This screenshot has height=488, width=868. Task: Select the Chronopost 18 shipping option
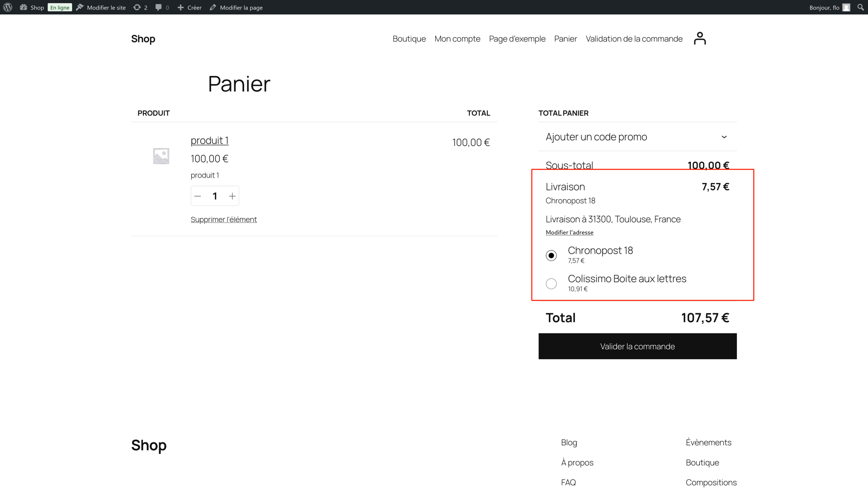(x=551, y=255)
